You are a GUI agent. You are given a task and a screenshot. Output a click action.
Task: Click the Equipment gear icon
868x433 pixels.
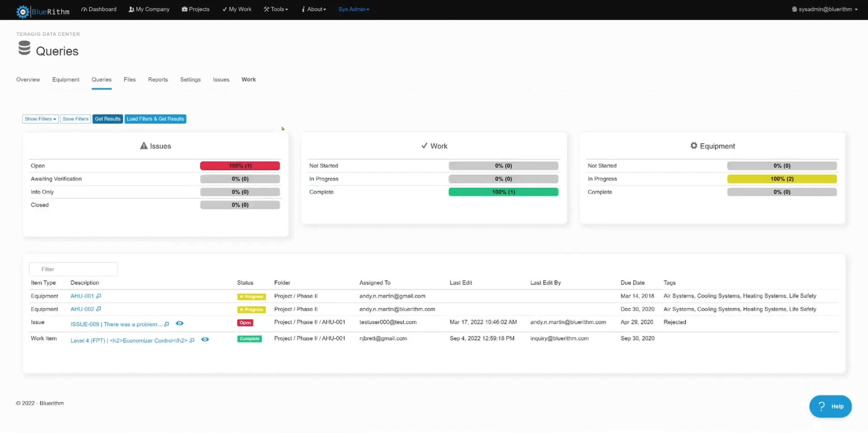pos(693,145)
